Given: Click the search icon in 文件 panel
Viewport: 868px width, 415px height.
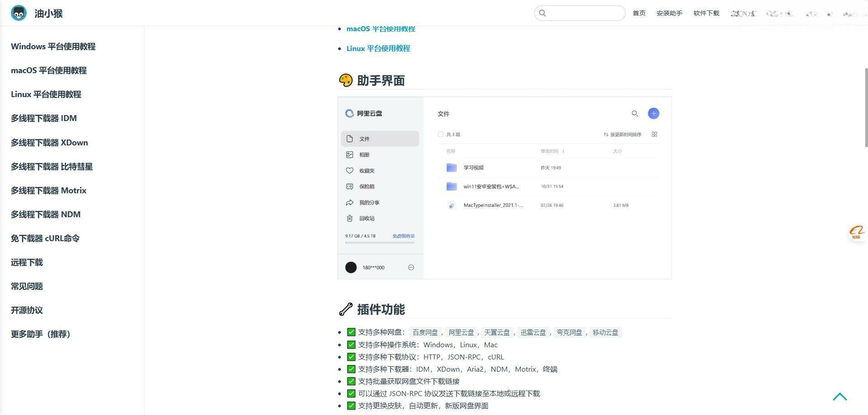Looking at the screenshot, I should 635,113.
